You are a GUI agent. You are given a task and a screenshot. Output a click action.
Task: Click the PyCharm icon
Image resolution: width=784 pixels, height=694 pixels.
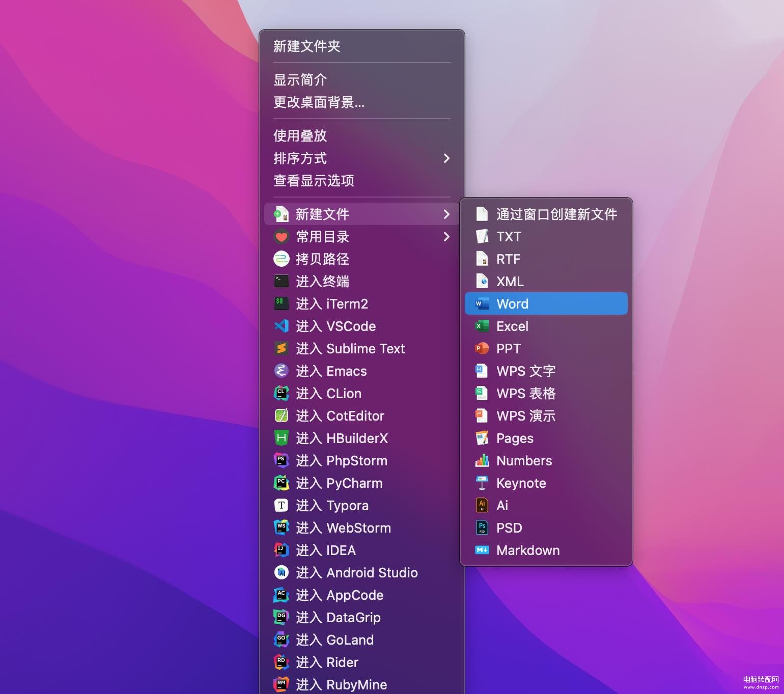click(x=282, y=483)
